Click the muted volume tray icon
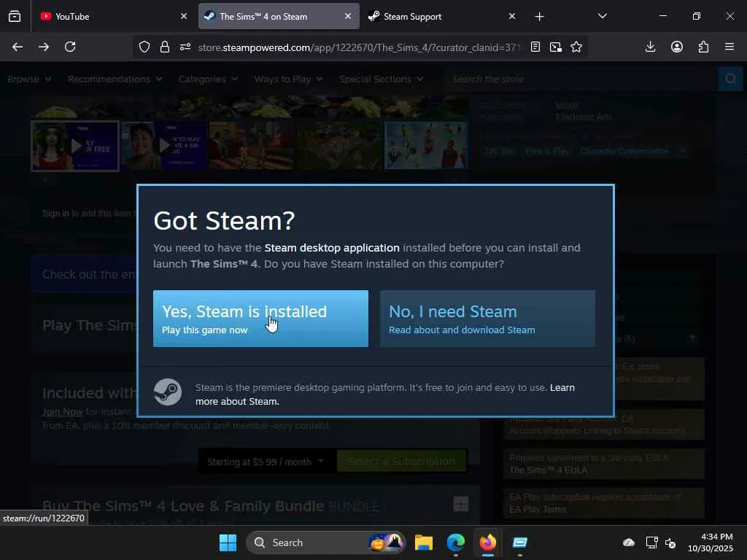Image resolution: width=747 pixels, height=560 pixels. [x=670, y=542]
